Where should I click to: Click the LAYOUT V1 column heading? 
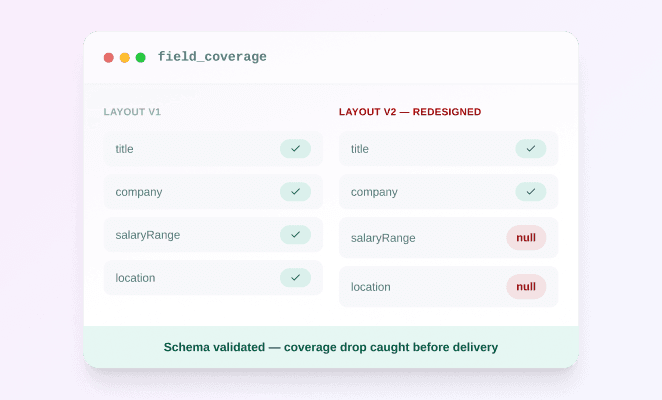click(x=132, y=112)
